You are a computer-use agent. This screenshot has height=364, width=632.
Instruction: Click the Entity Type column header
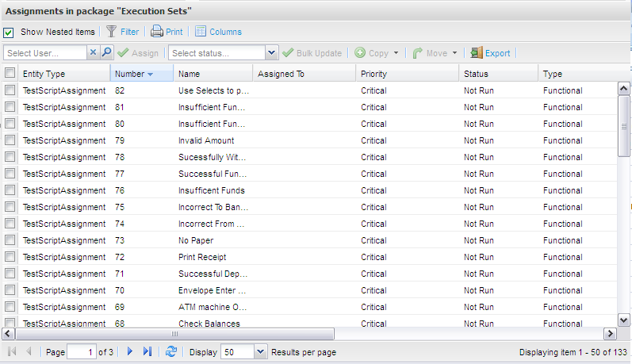tap(44, 74)
